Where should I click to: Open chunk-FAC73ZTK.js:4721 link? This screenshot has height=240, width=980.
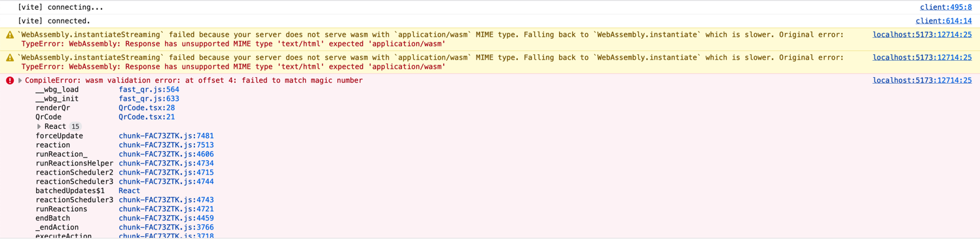pyautogui.click(x=166, y=209)
